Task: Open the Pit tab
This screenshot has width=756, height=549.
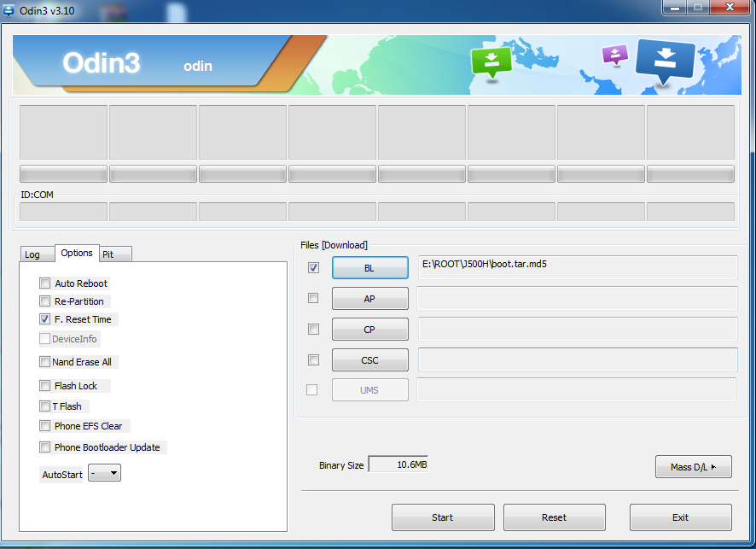Action: coord(115,254)
